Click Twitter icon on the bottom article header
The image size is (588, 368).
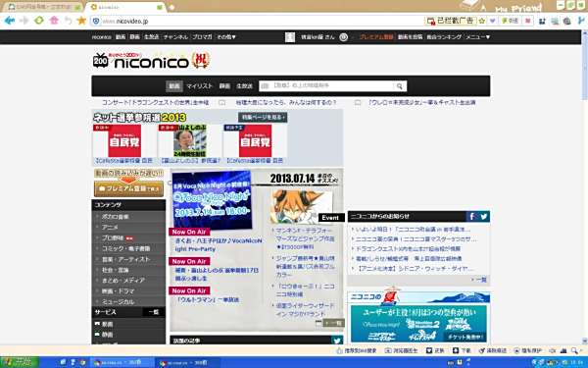[337, 341]
